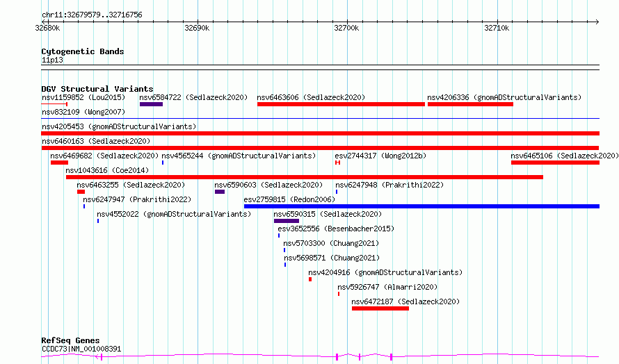Select nsv4204916 gnomAD variant label
The width and height of the screenshot is (619, 364).
pyautogui.click(x=385, y=272)
